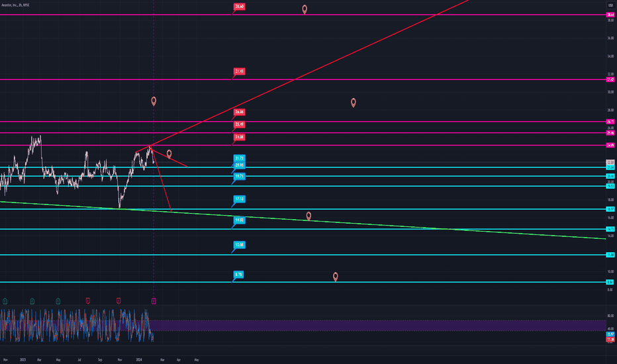This screenshot has width=617, height=364.
Task: Select the magenta horizontal line under 31.41 callout
Action: [x=303, y=79]
